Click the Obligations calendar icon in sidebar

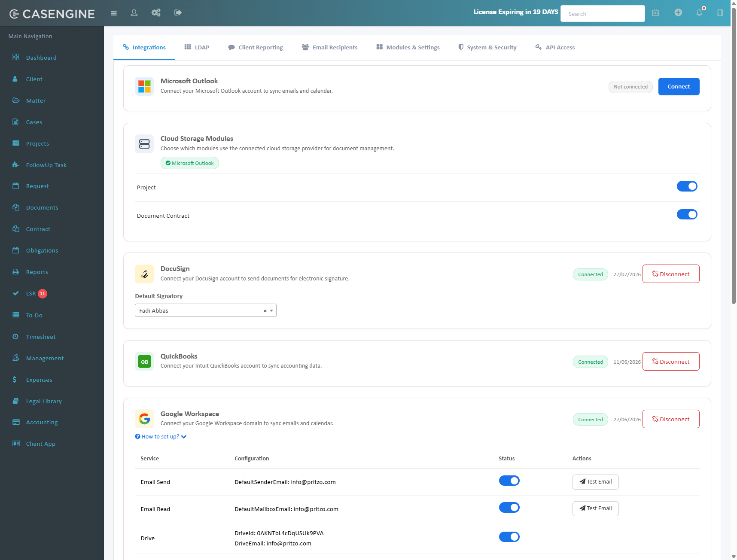pos(16,250)
